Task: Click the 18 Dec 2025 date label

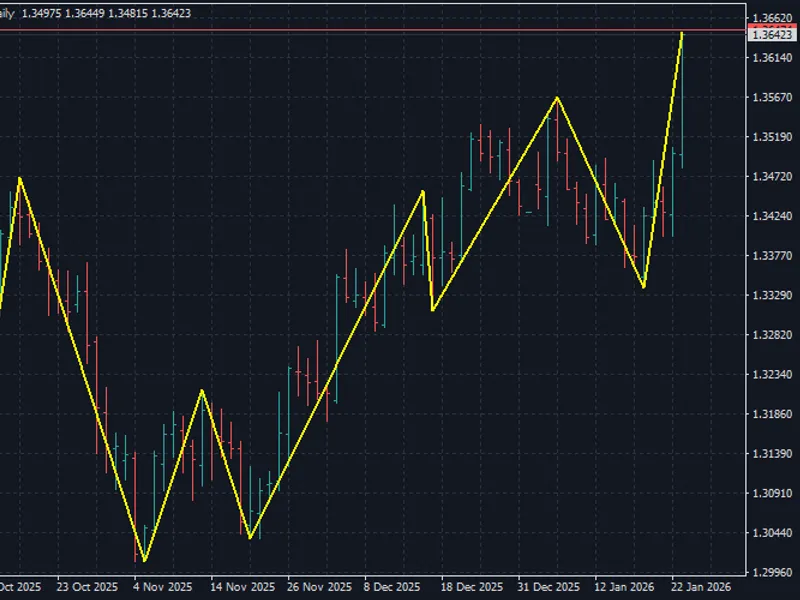Action: click(x=472, y=587)
